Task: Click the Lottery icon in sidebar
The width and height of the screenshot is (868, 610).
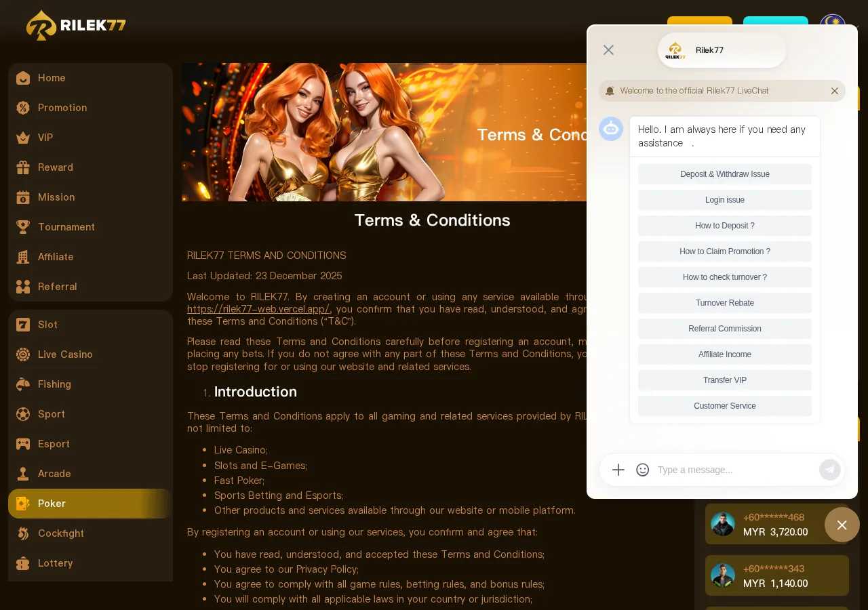Action: tap(23, 563)
